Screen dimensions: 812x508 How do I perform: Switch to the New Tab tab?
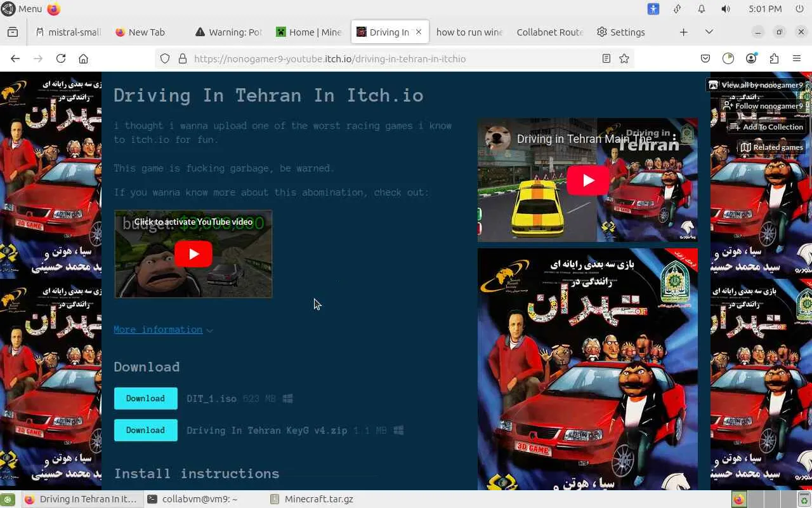click(147, 32)
